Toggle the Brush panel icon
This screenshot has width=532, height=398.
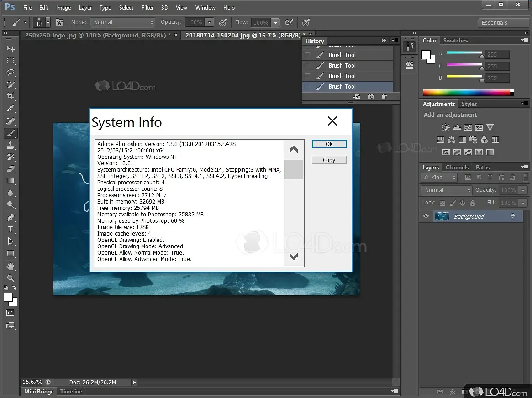tap(60, 22)
